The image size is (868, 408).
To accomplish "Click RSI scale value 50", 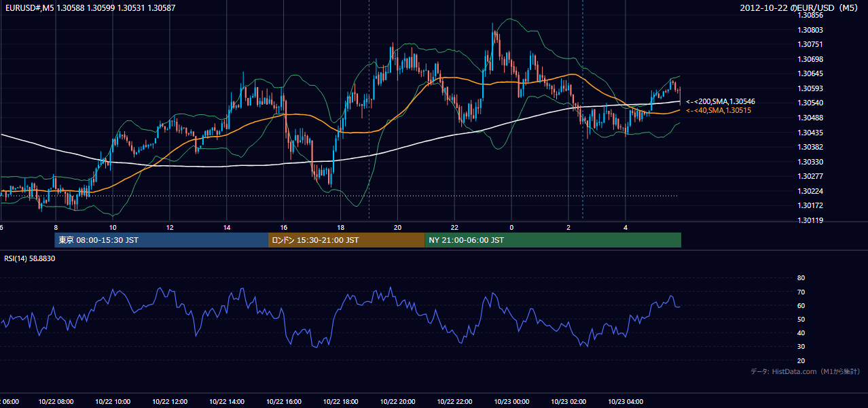I will click(801, 319).
